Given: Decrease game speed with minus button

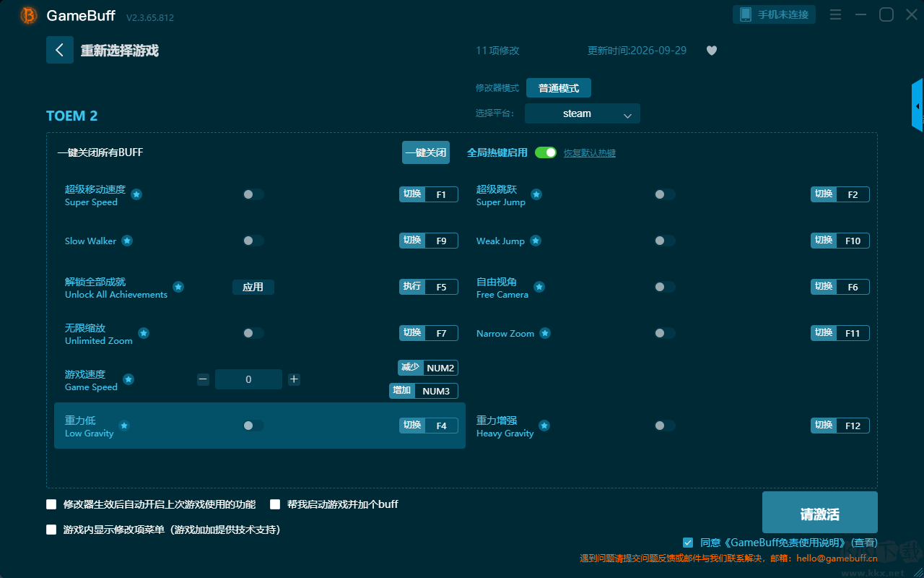Looking at the screenshot, I should pyautogui.click(x=203, y=379).
